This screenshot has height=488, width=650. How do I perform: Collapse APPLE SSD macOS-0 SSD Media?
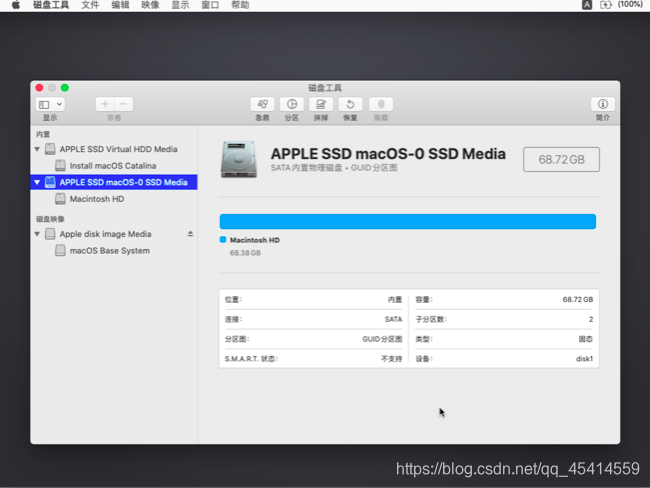coord(37,182)
